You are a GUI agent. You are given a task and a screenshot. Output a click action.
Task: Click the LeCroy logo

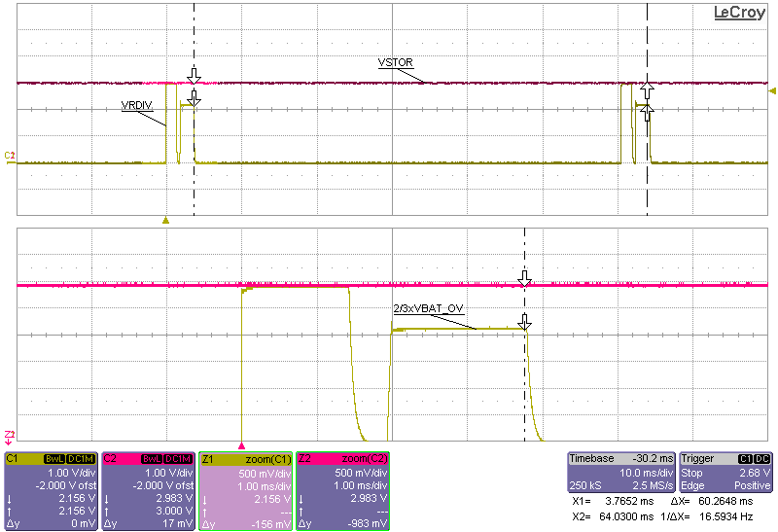[739, 13]
